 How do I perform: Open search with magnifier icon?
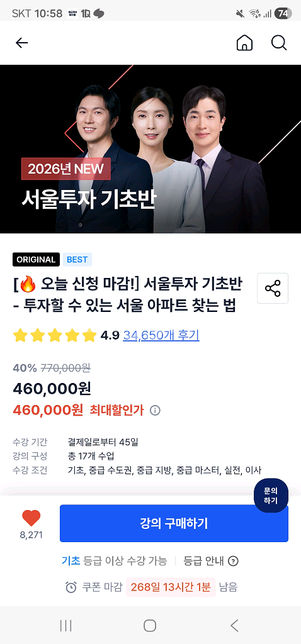pos(279,43)
